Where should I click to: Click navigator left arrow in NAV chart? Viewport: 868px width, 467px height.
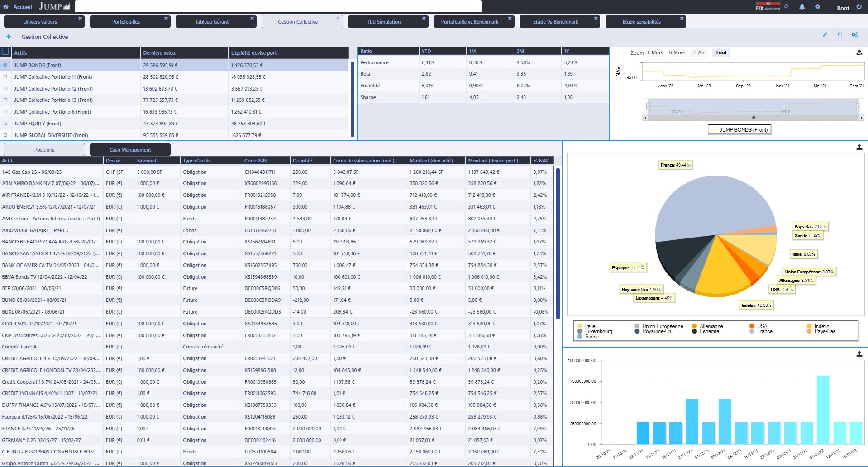point(645,118)
